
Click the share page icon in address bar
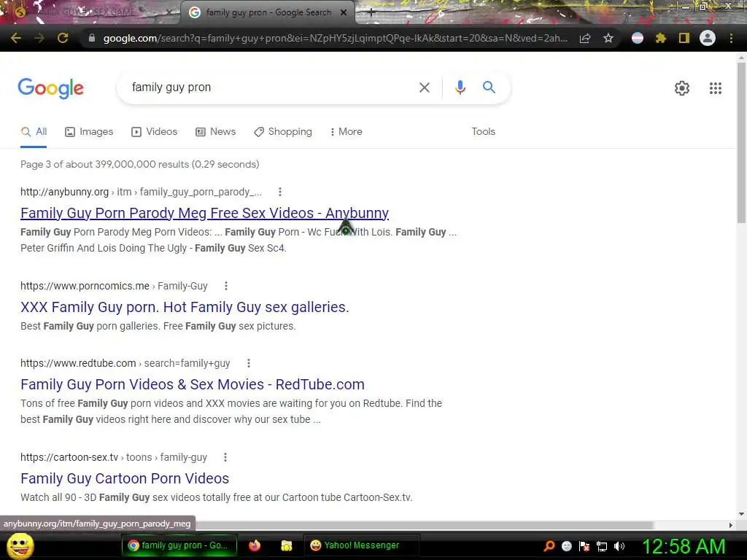coord(585,38)
